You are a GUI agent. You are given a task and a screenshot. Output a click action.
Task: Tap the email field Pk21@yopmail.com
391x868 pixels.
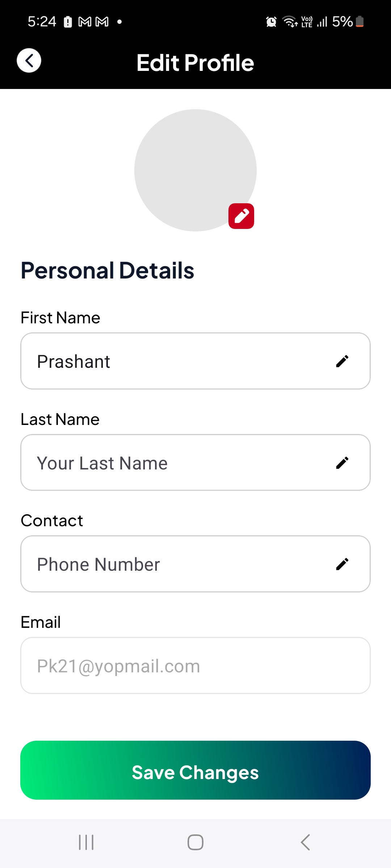click(x=195, y=665)
